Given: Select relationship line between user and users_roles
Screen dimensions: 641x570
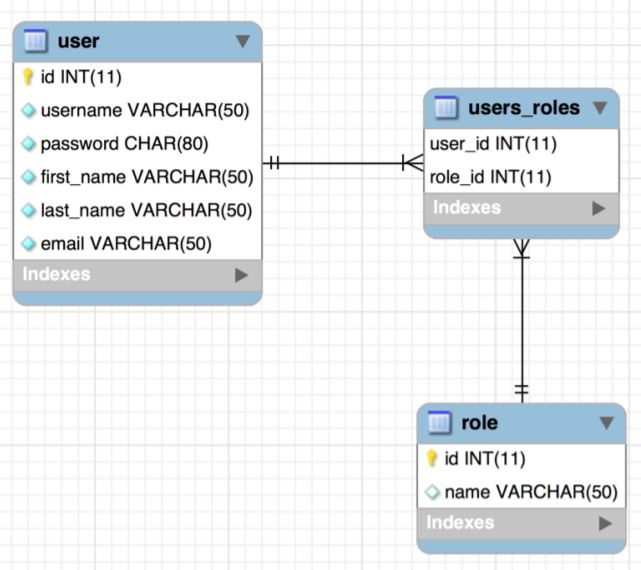Looking at the screenshot, I should pos(343,163).
